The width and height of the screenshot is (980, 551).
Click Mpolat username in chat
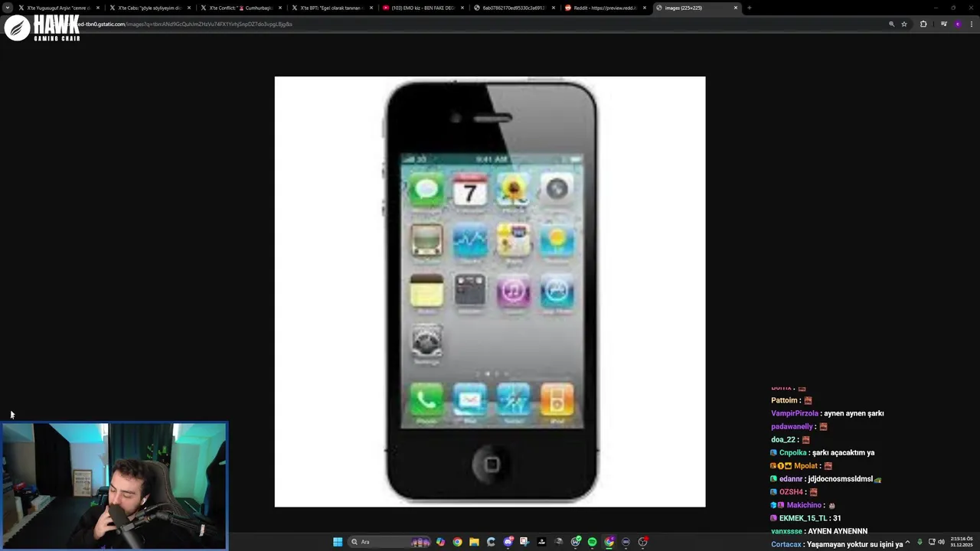[x=805, y=465]
